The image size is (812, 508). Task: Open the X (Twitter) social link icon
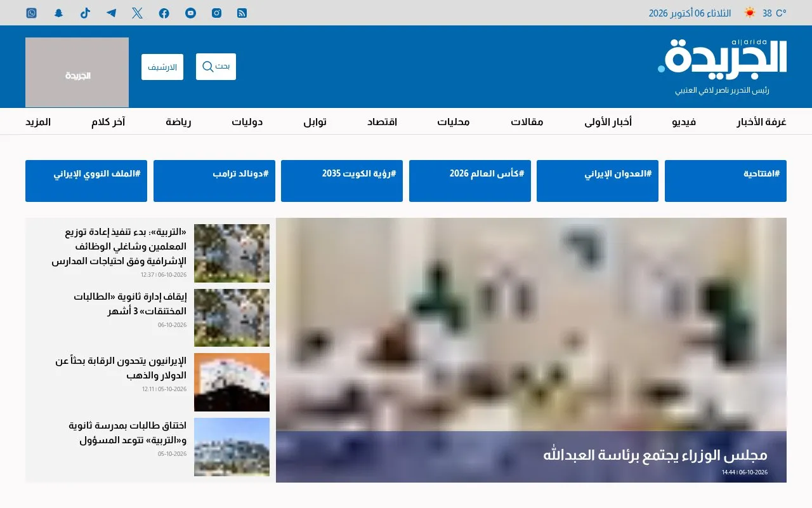coord(138,13)
